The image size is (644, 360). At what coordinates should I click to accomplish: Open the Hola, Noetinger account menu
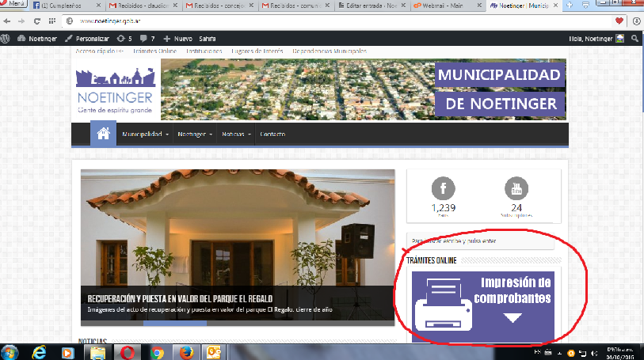click(x=596, y=39)
